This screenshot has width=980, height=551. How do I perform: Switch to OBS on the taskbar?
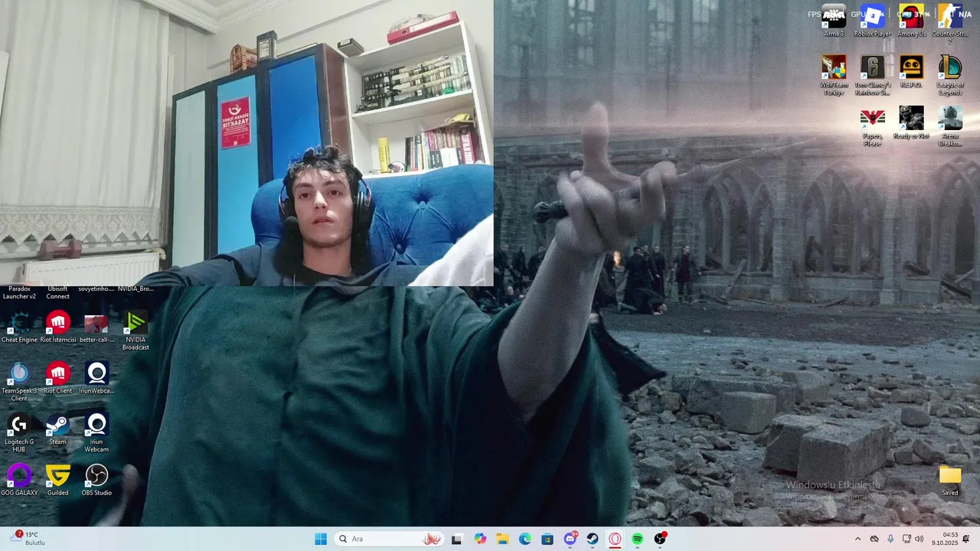pos(660,539)
